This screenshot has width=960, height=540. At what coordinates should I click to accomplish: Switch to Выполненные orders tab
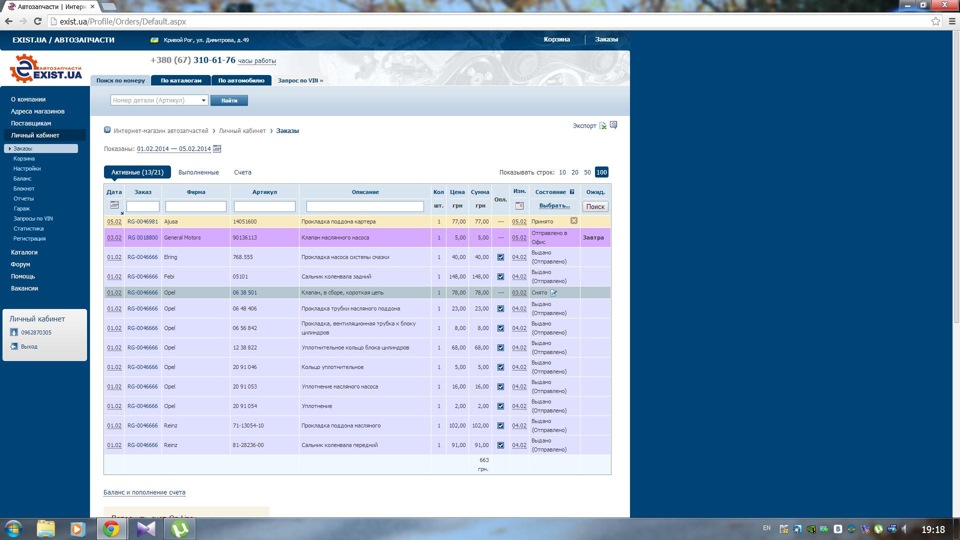[198, 173]
